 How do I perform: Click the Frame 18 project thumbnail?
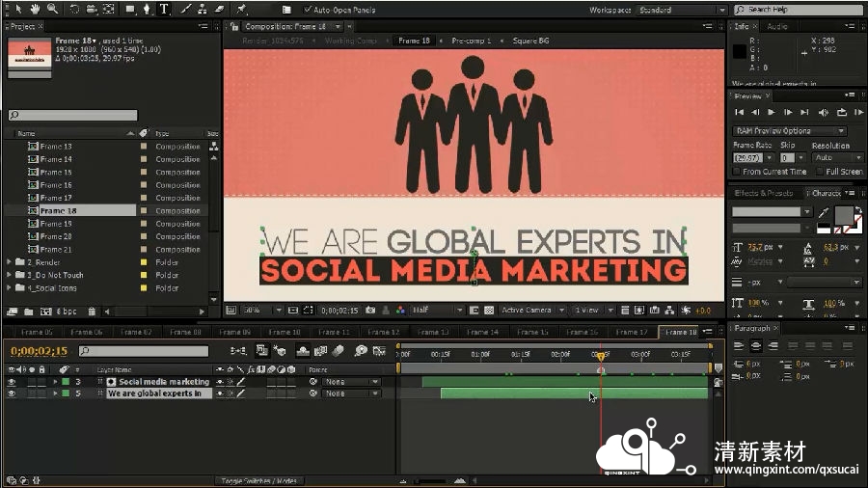point(29,57)
